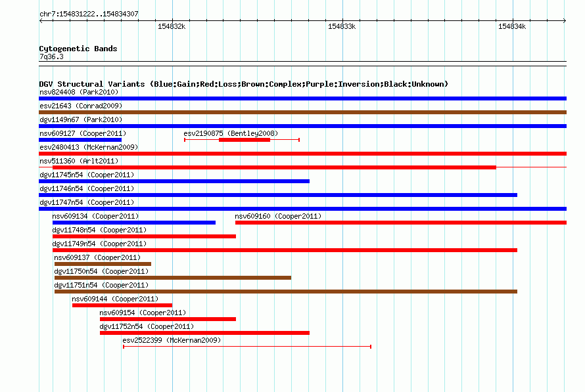
Task: Click the ruler's right arrowhead
Action: tap(565, 21)
